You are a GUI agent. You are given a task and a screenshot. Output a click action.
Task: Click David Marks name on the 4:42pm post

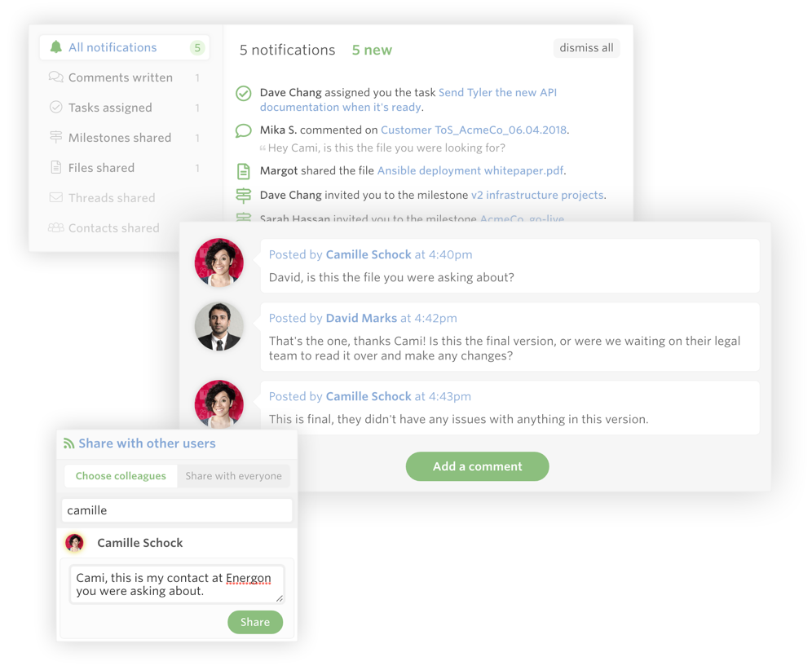pos(361,319)
